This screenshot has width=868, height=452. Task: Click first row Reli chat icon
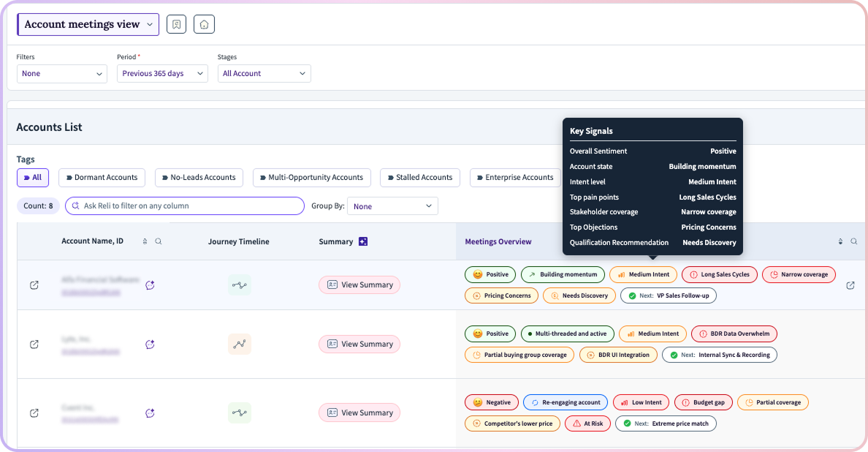point(150,285)
